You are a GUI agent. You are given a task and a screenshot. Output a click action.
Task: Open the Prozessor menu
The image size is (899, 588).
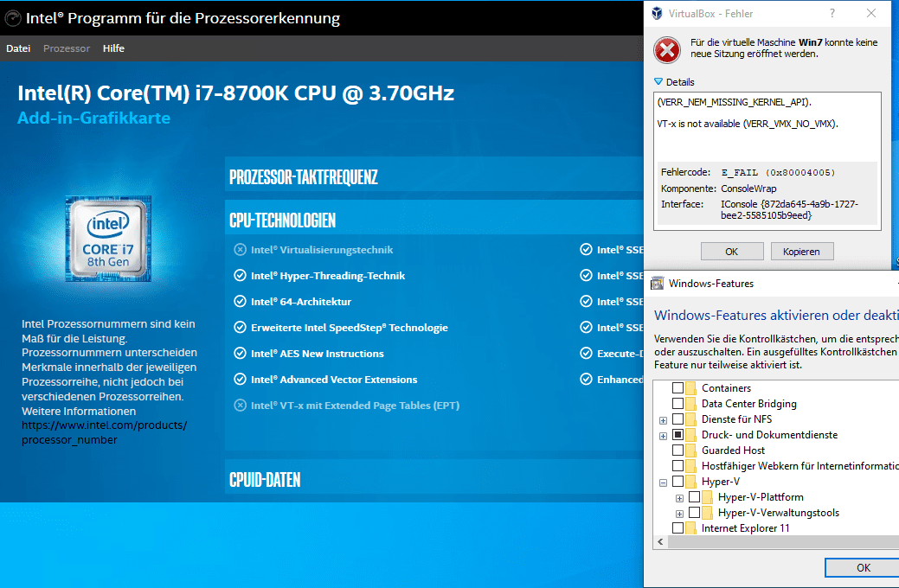click(x=67, y=48)
